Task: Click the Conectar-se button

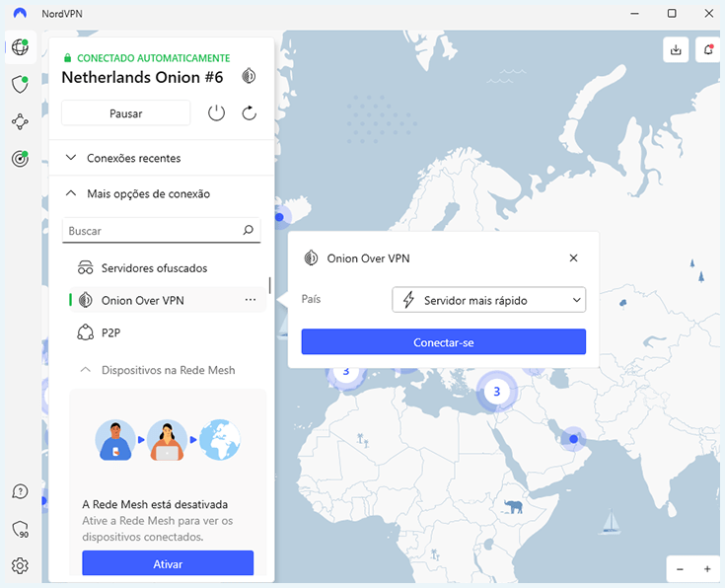Action: [x=444, y=342]
